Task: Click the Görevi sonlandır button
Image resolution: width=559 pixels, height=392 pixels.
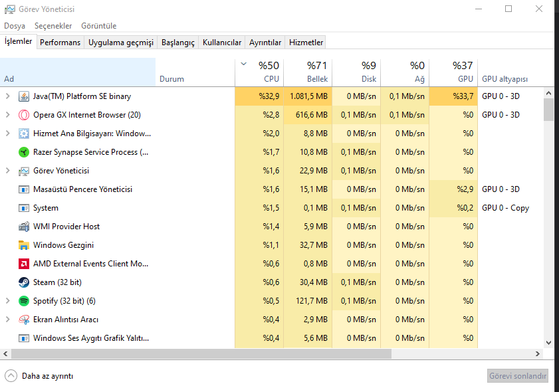Action: coord(518,376)
